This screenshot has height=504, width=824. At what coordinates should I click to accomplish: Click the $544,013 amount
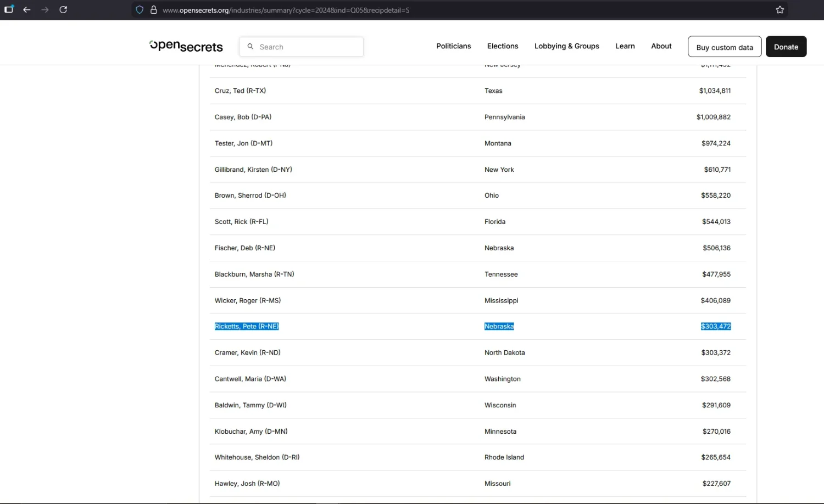pos(716,222)
